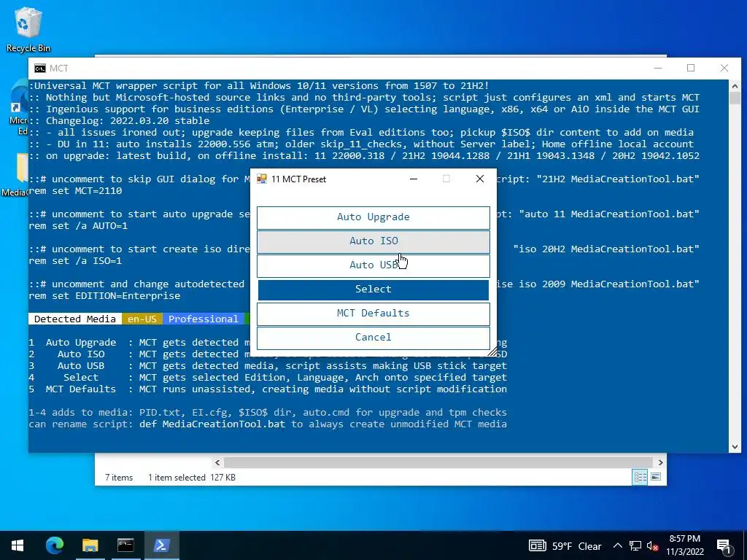Image resolution: width=747 pixels, height=560 pixels.
Task: Click the Detected Media label in console
Action: pyautogui.click(x=75, y=319)
